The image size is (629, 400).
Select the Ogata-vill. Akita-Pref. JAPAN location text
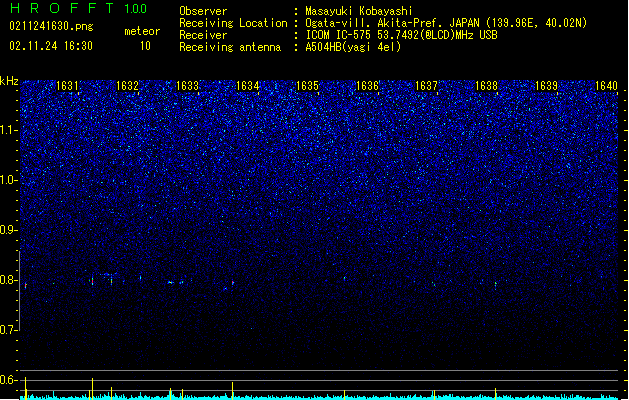446,23
